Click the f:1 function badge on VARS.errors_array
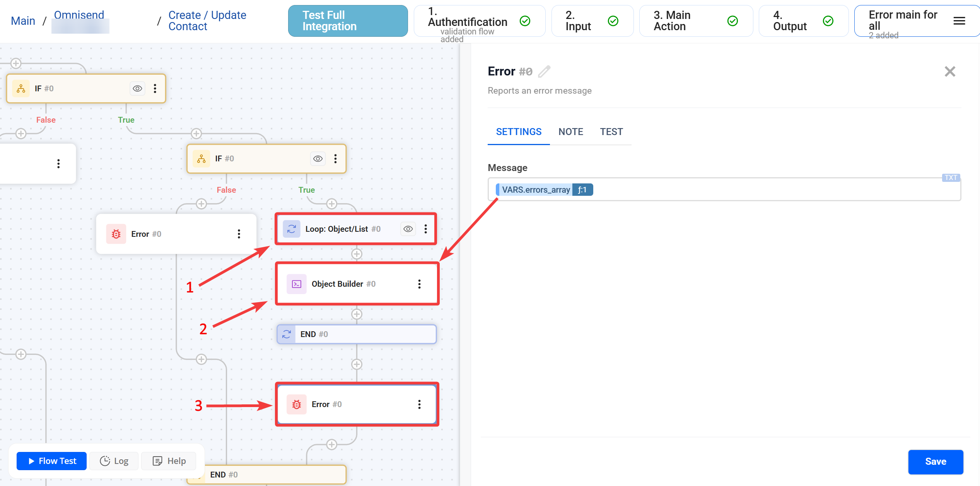The width and height of the screenshot is (980, 486). [x=582, y=190]
